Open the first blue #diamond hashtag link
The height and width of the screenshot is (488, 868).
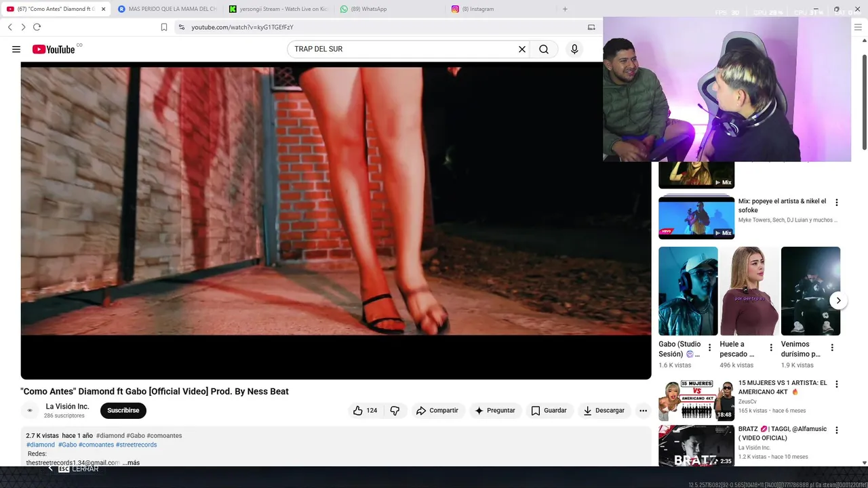coord(41,445)
